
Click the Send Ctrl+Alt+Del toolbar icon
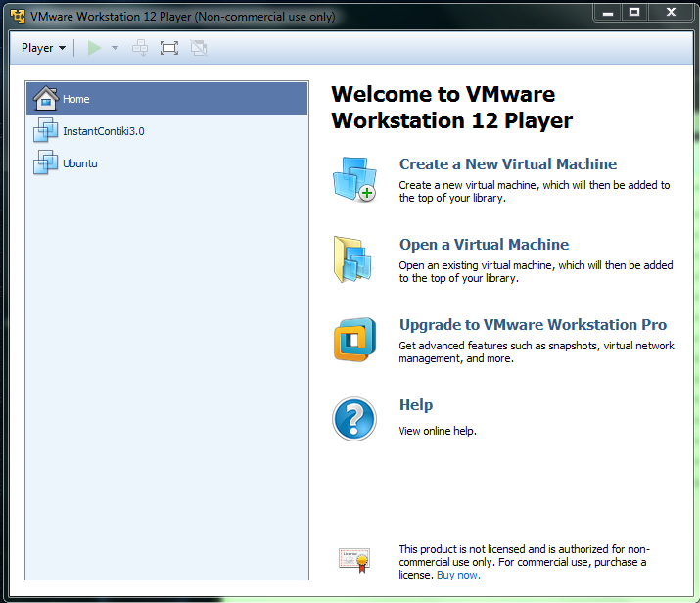[x=140, y=48]
